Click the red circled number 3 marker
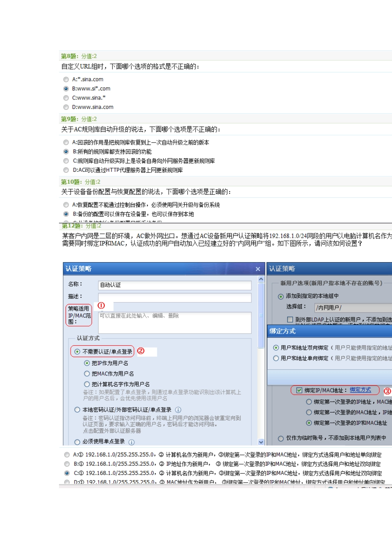The width and height of the screenshot is (392, 555). pos(387,391)
